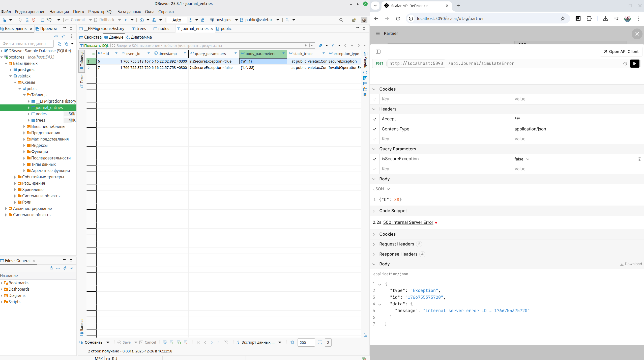This screenshot has width=644, height=360.
Task: Toggle the Scalar sidebar panel icon
Action: coord(378,52)
